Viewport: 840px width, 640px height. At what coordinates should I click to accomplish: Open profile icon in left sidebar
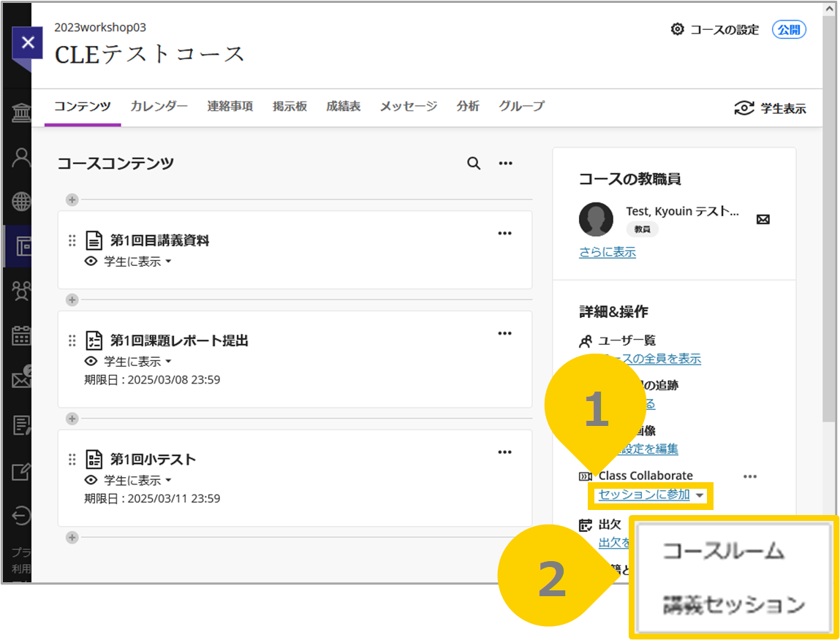point(21,159)
